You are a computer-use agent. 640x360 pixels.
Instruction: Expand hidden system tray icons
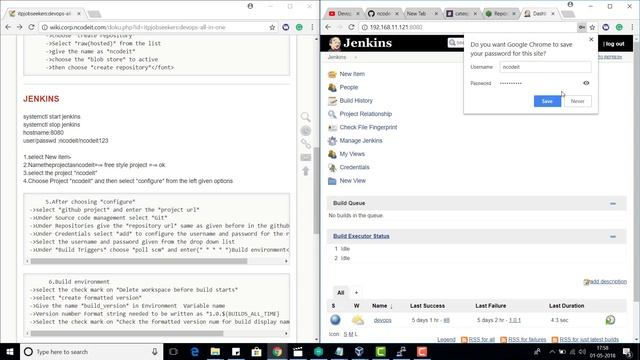point(551,351)
